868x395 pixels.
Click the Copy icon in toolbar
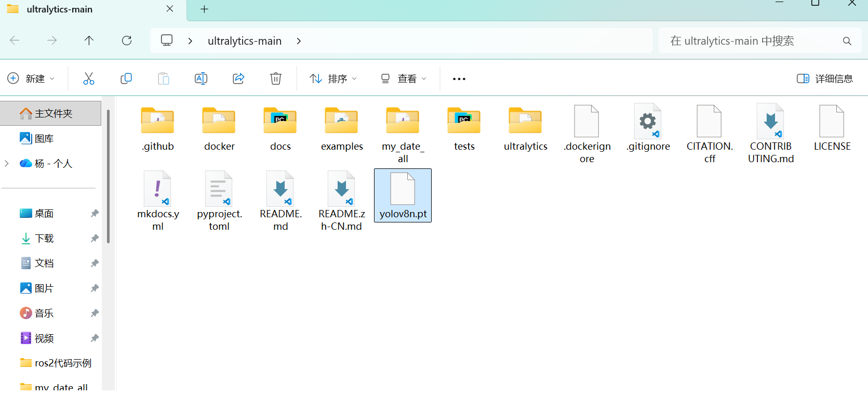pos(126,78)
